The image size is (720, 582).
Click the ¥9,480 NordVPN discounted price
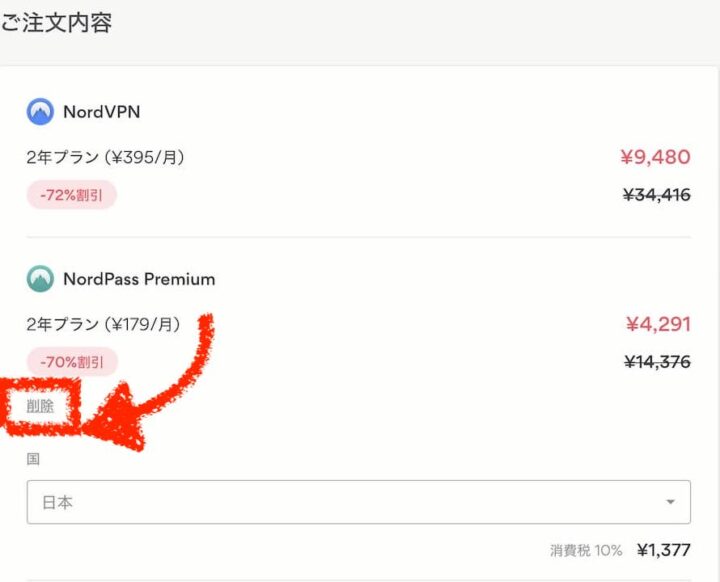pyautogui.click(x=655, y=157)
